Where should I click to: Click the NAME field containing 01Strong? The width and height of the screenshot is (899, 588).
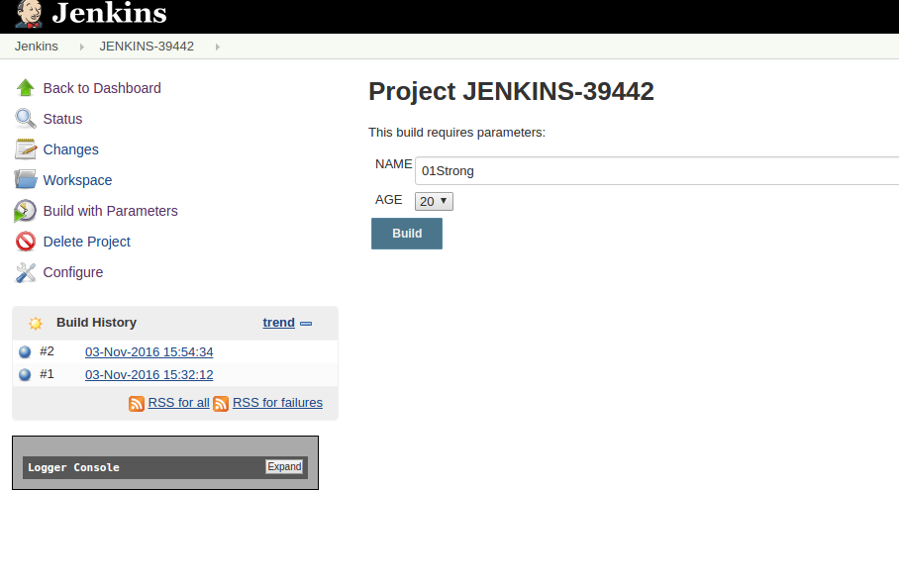pos(657,171)
